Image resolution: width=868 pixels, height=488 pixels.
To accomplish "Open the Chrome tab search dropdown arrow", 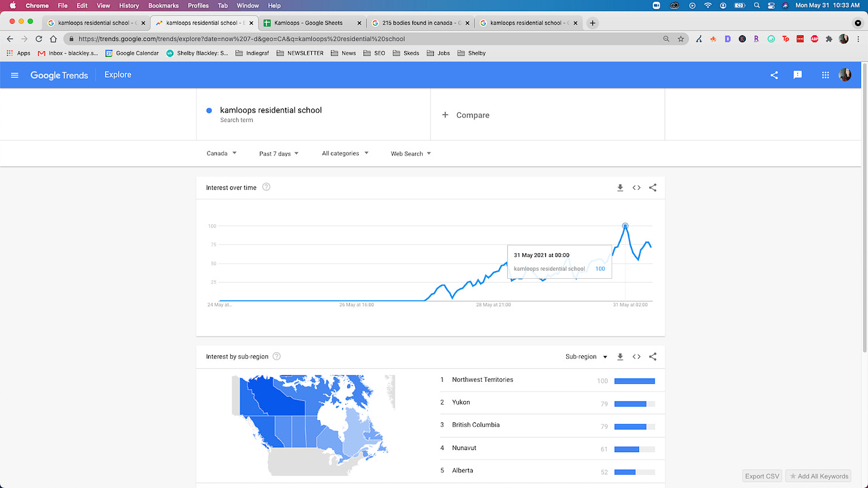I will [858, 23].
